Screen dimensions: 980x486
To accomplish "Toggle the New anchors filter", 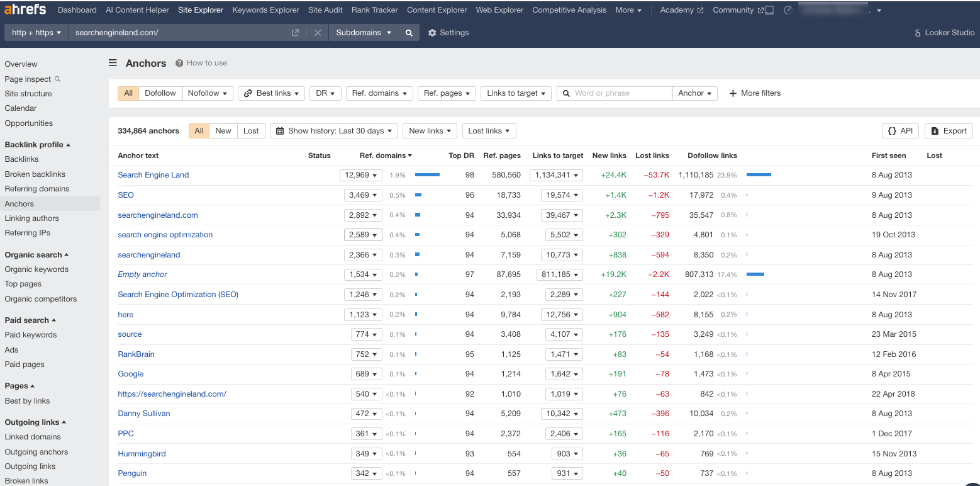I will (223, 131).
